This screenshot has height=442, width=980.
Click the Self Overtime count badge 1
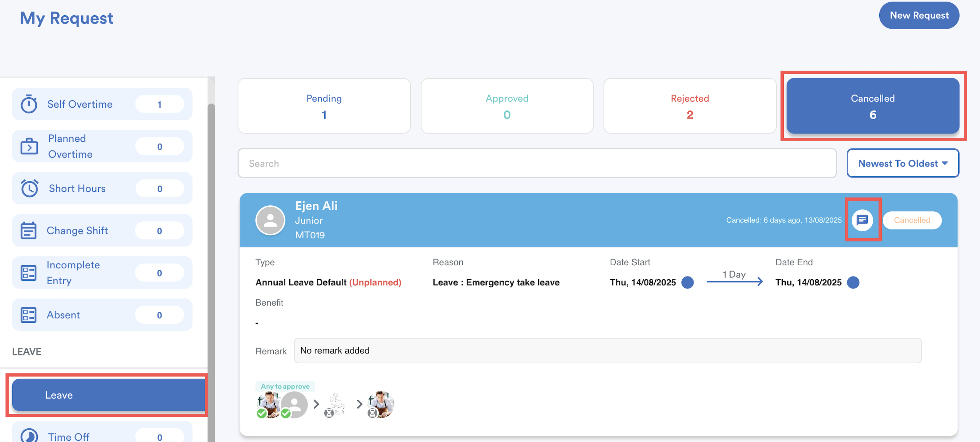(x=159, y=104)
